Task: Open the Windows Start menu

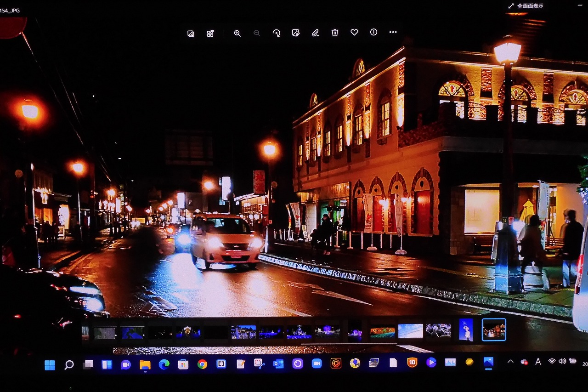Action: 50,365
